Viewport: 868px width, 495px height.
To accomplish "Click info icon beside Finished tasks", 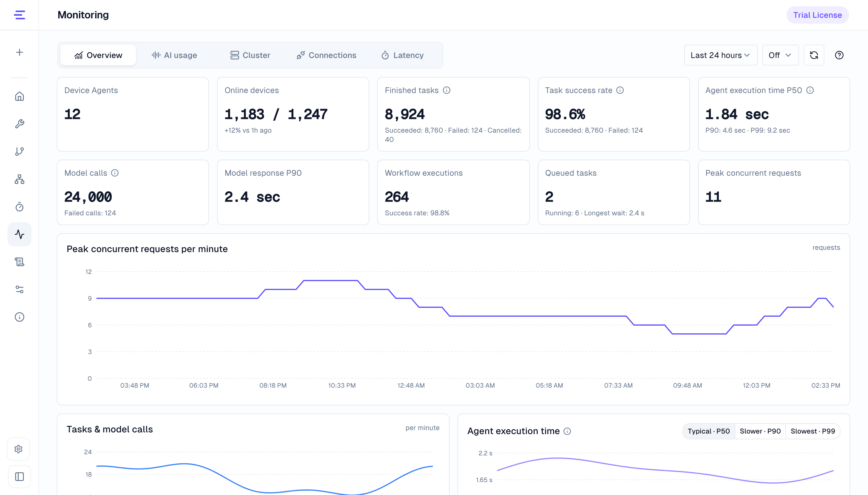I will pyautogui.click(x=447, y=90).
